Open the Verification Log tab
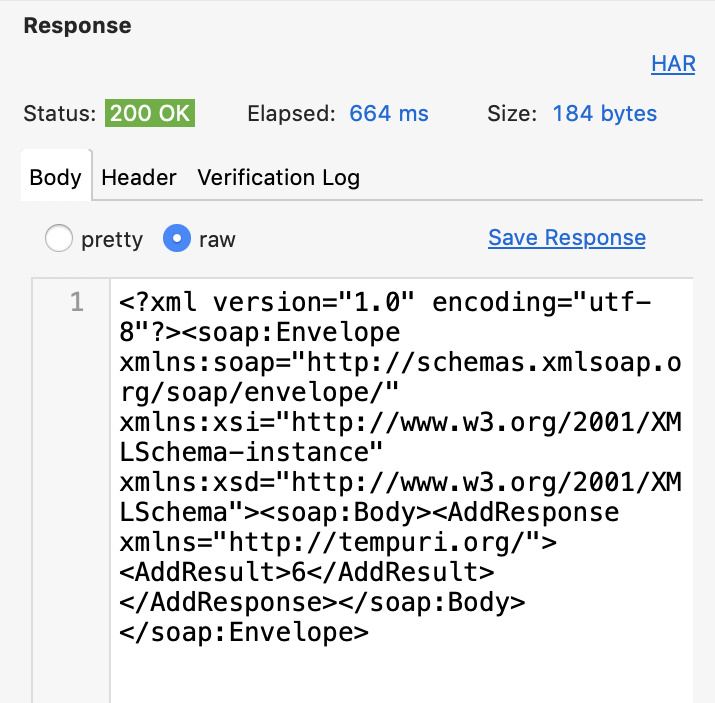Image resolution: width=715 pixels, height=703 pixels. point(279,177)
